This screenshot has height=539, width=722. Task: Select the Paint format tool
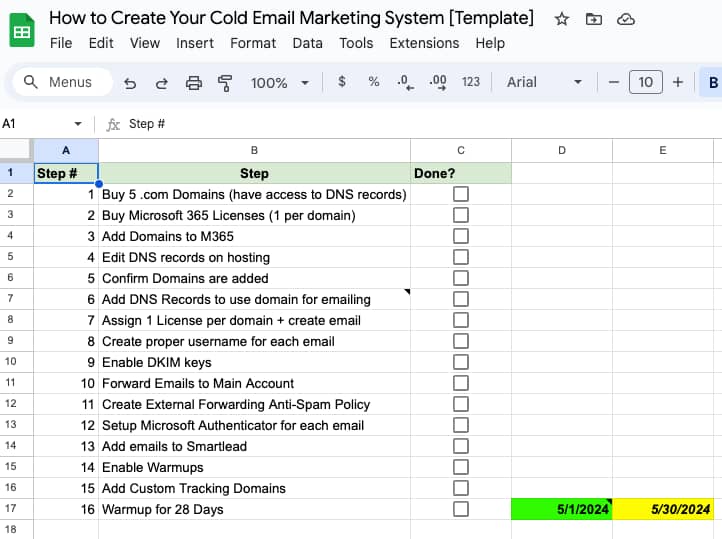225,83
